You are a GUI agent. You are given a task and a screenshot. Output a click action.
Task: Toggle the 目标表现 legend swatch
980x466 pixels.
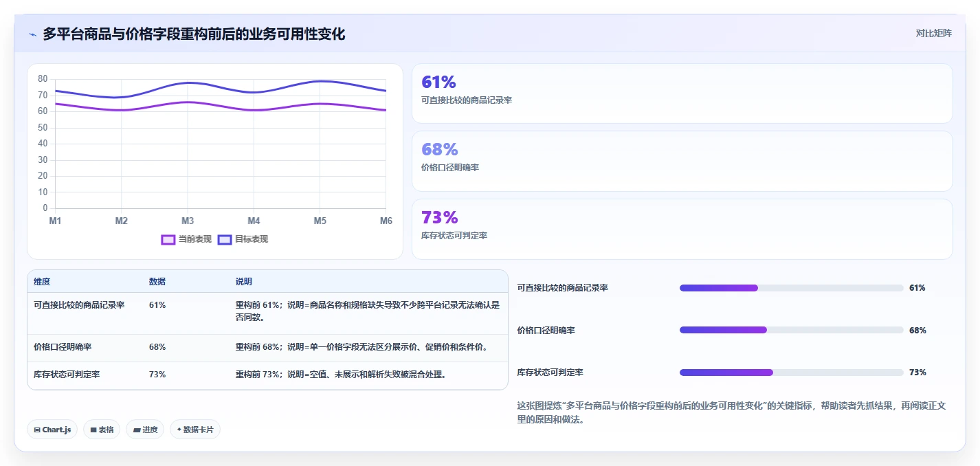(225, 239)
